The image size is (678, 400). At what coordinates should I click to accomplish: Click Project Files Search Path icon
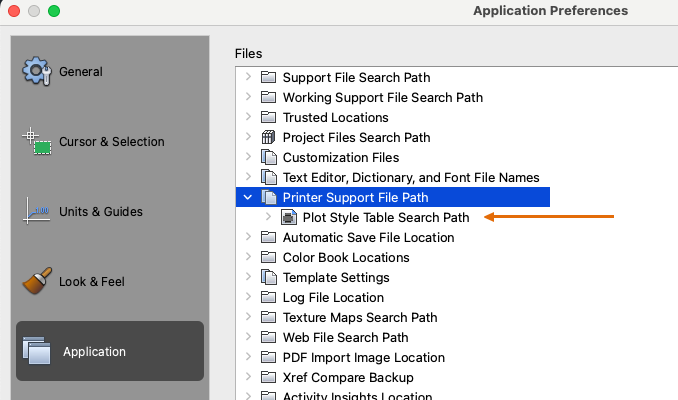pyautogui.click(x=268, y=137)
